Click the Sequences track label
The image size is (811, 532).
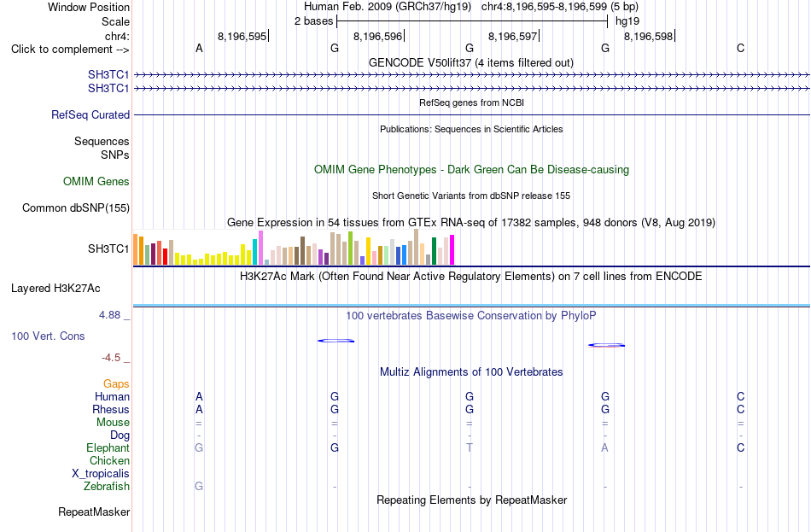pos(102,141)
